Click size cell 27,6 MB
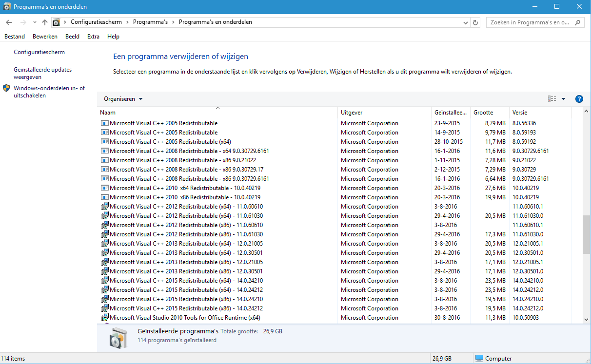Image resolution: width=591 pixels, height=364 pixels. [x=495, y=188]
